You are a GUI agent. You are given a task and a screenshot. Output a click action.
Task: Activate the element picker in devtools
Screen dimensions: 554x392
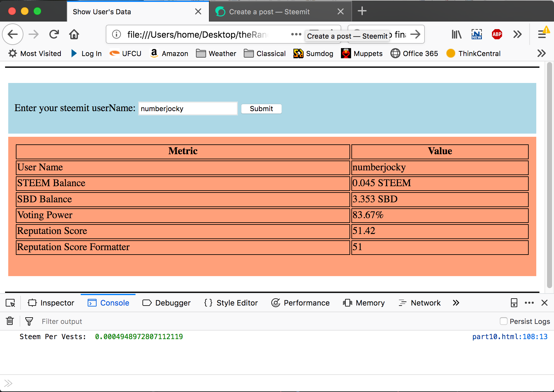click(x=10, y=303)
